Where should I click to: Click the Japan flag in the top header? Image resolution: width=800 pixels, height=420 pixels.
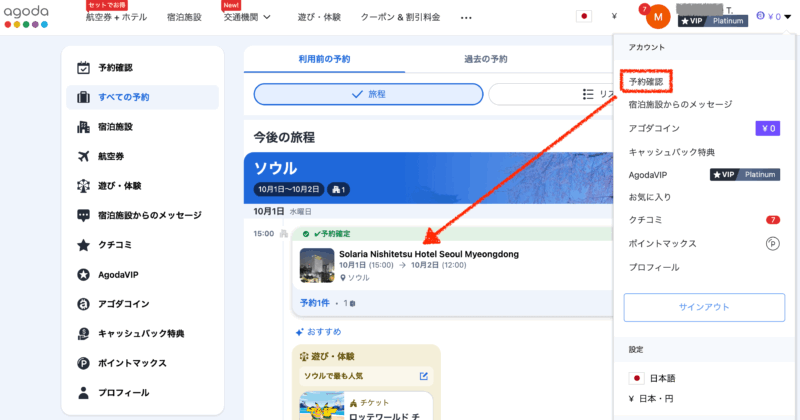584,16
